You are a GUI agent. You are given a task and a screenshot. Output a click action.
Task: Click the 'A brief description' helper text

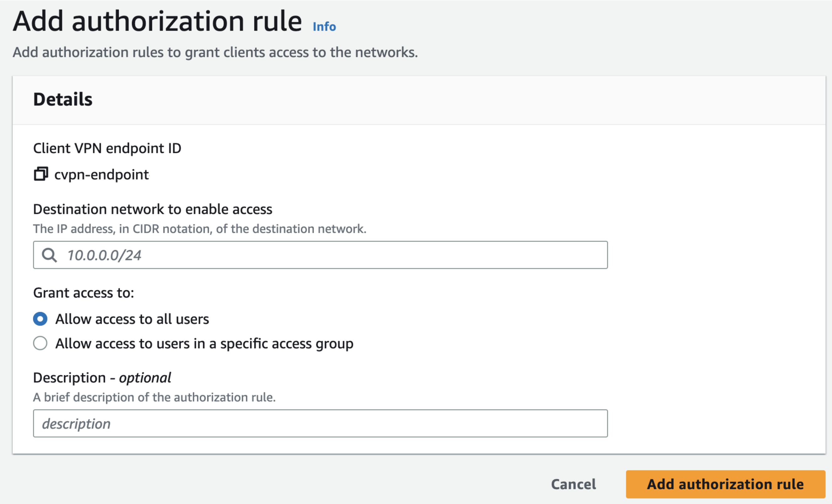pos(154,397)
